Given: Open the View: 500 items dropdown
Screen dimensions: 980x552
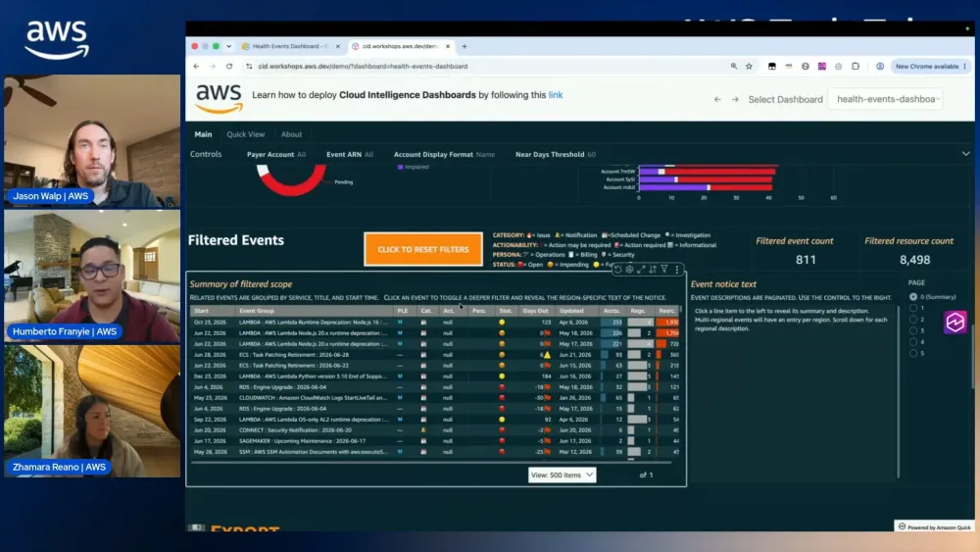Looking at the screenshot, I should pos(562,476).
